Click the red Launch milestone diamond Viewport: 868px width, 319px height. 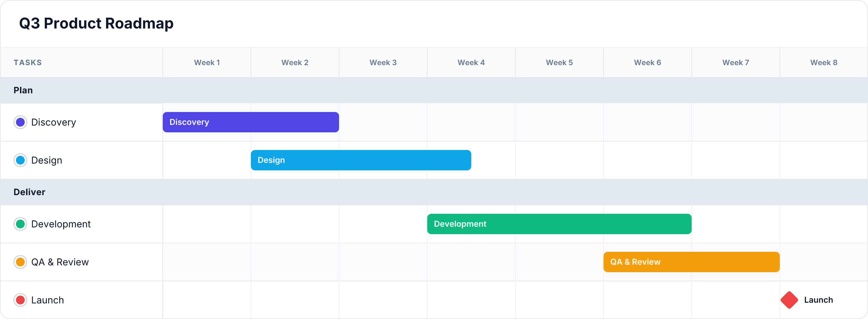click(x=789, y=300)
